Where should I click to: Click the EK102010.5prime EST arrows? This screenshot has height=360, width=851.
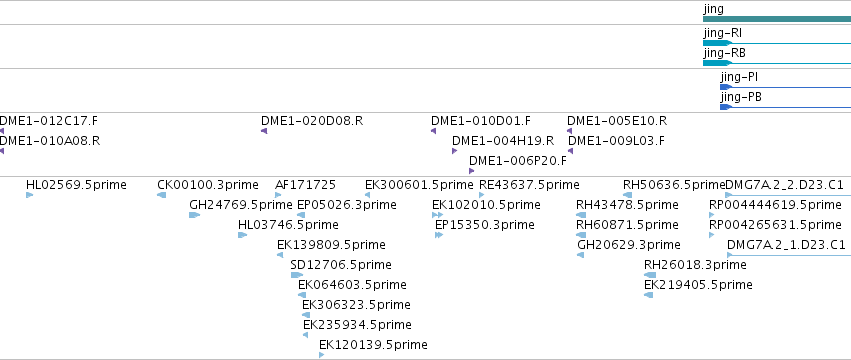tap(437, 215)
